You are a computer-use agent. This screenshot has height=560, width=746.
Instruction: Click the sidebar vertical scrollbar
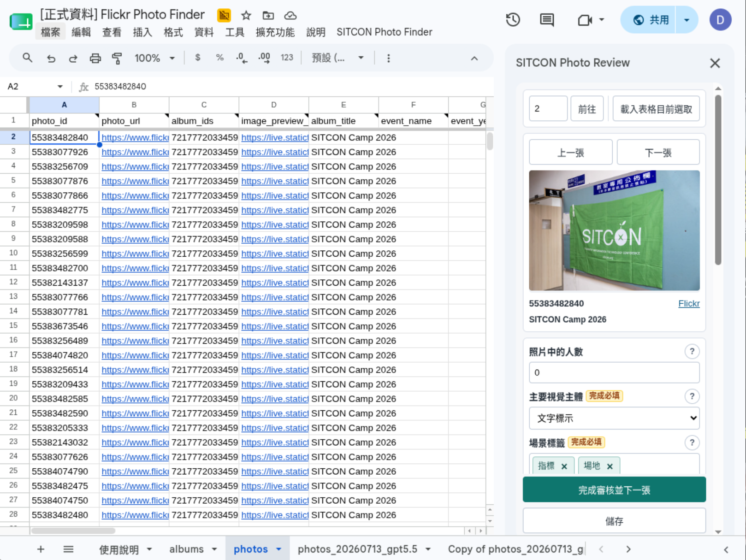(x=718, y=180)
